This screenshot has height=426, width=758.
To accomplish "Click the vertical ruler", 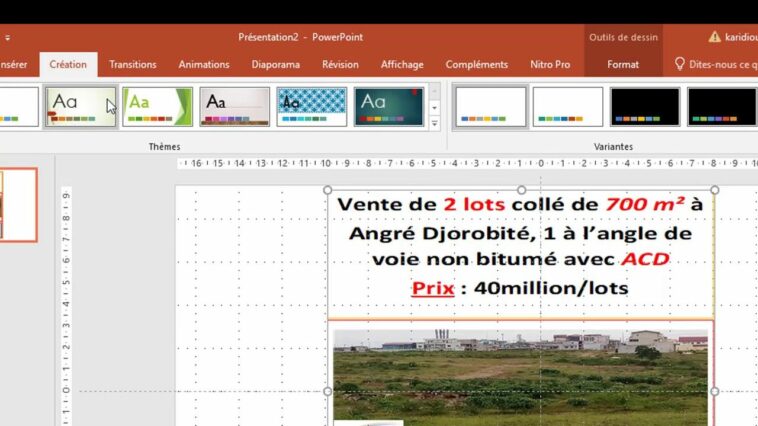I will (66, 307).
